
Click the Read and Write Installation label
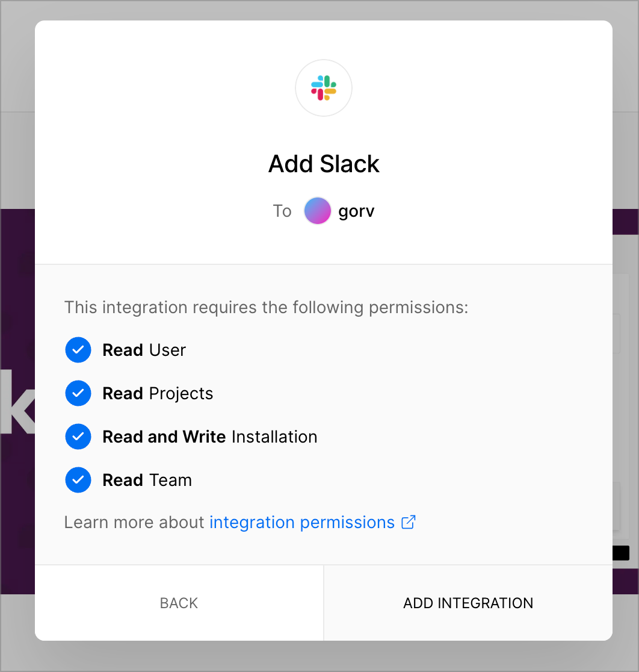click(x=210, y=437)
